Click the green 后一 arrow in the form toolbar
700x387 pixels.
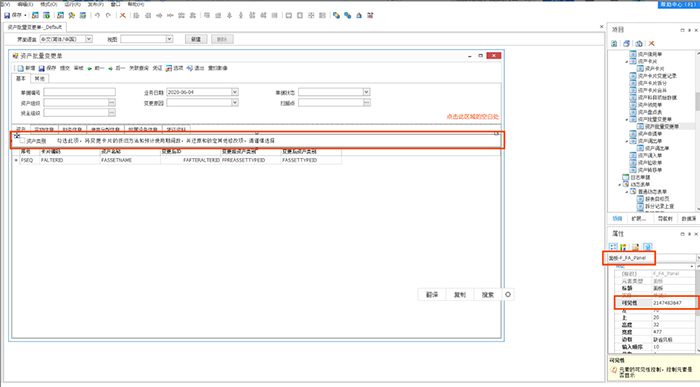(110, 68)
